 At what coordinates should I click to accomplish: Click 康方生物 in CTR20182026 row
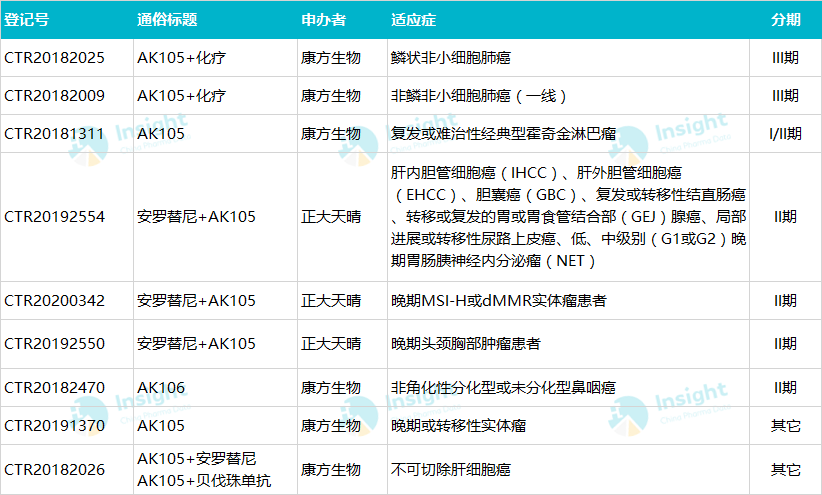click(x=331, y=469)
